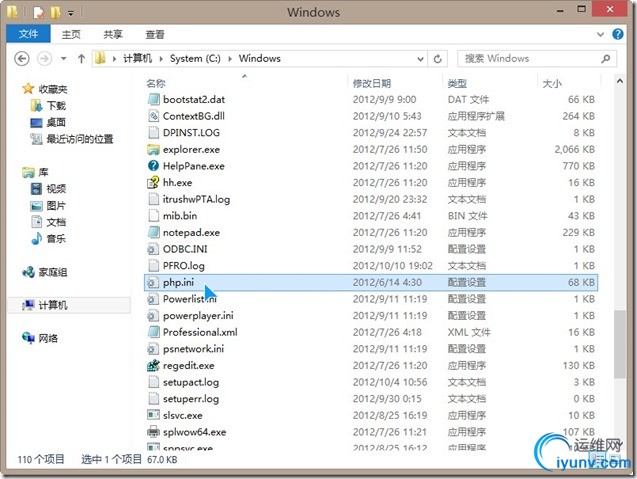Click the title bar new folder icon
Image resolution: width=637 pixels, height=479 pixels.
[55, 12]
